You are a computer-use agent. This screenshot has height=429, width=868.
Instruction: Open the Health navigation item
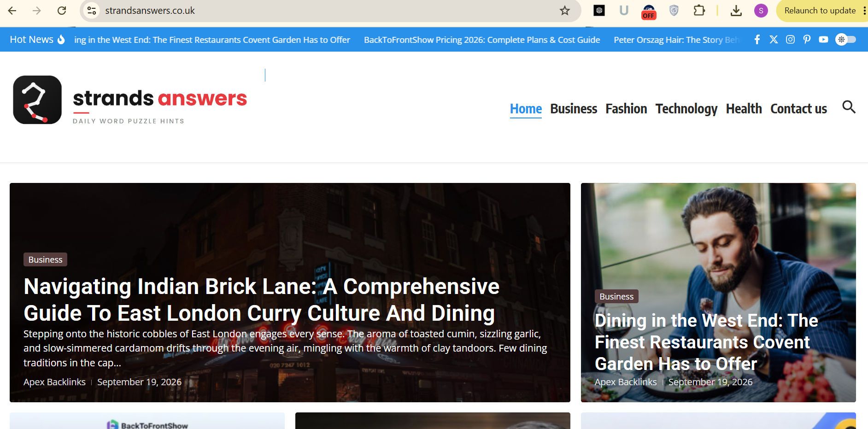coord(744,109)
